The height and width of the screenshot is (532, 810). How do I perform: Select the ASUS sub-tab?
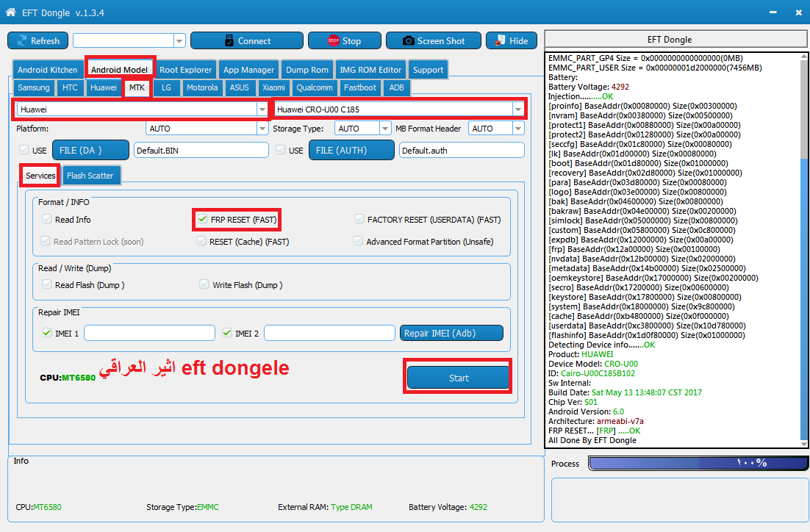239,87
